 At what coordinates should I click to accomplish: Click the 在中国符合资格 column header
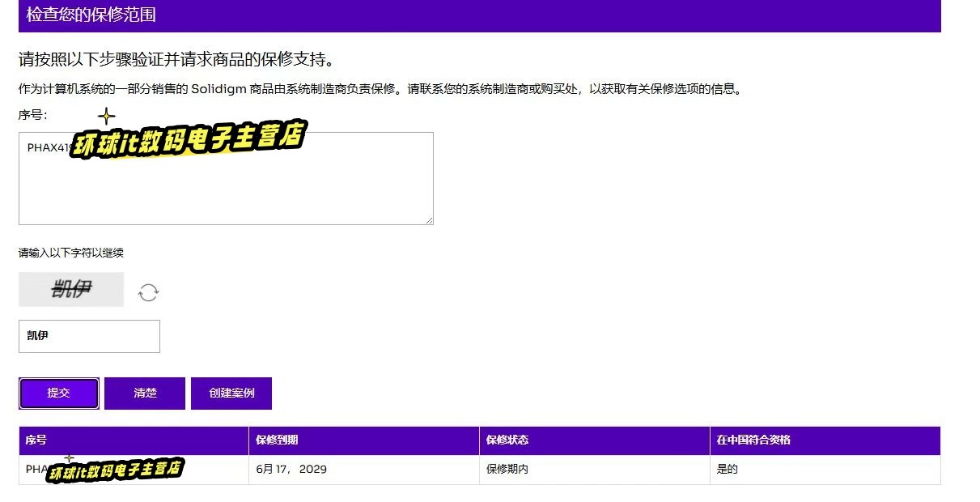[825, 440]
